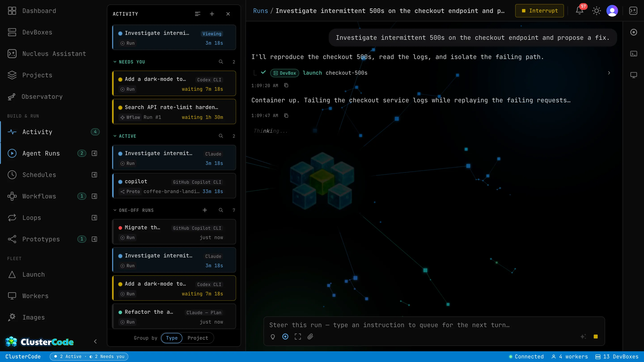Viewport: 644px width, 362px height.
Task: Click the fullscreen expand icon in composer
Action: pyautogui.click(x=298, y=337)
